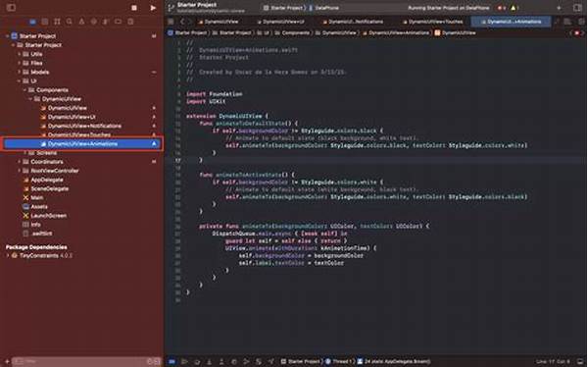Switch to the DynamicUIView editor tab
This screenshot has height=367, width=588.
pyautogui.click(x=219, y=22)
